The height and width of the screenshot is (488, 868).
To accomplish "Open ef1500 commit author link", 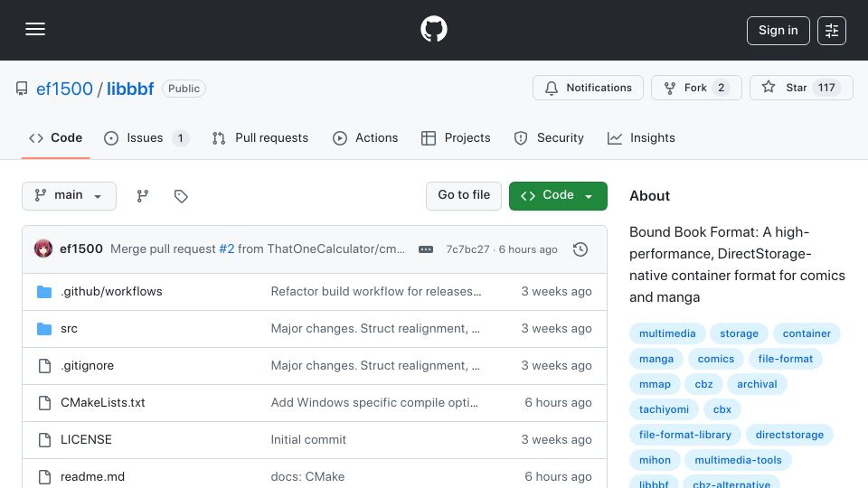I will (81, 249).
